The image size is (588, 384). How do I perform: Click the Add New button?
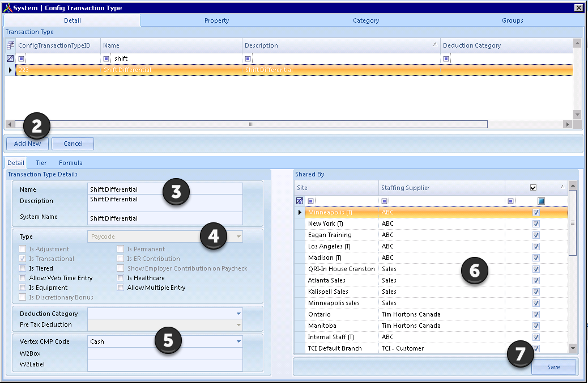[27, 144]
